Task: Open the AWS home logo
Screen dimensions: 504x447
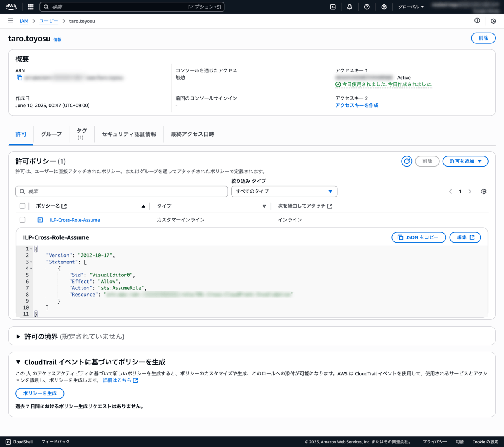Action: pyautogui.click(x=11, y=7)
